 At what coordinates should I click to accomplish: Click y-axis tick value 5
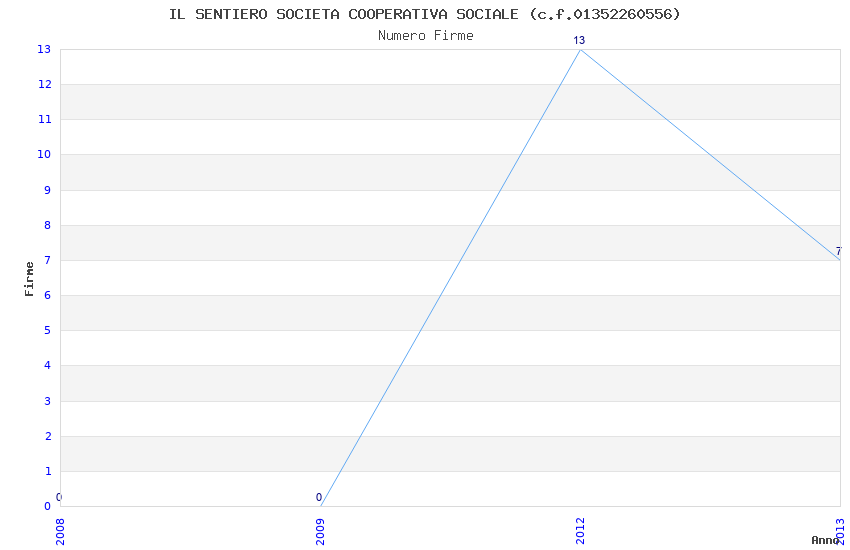pos(48,330)
